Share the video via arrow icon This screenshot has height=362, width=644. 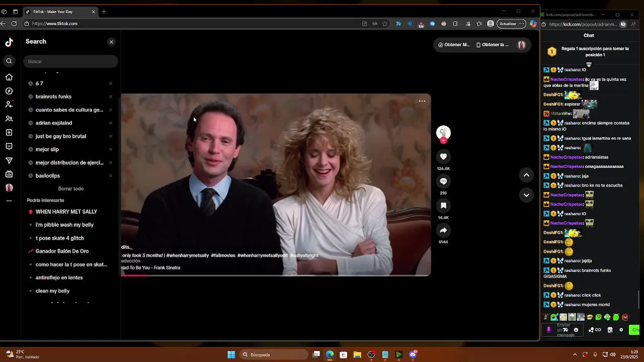(x=443, y=230)
